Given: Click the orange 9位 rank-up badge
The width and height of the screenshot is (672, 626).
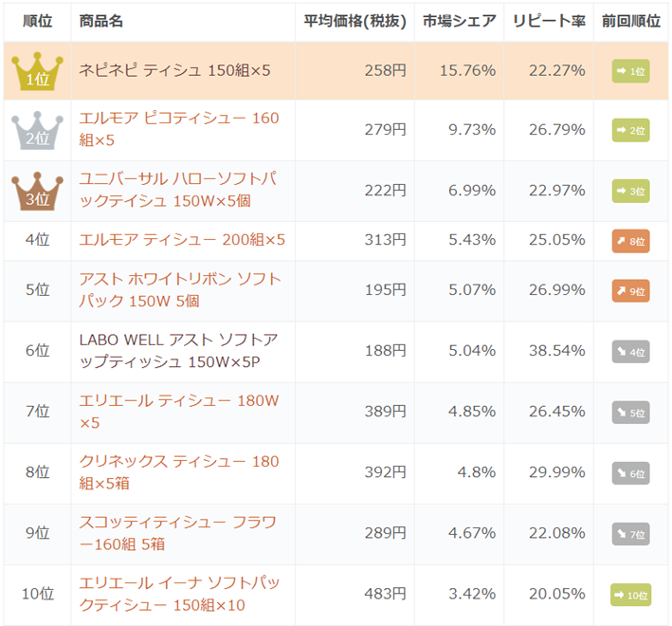Looking at the screenshot, I should tap(630, 291).
